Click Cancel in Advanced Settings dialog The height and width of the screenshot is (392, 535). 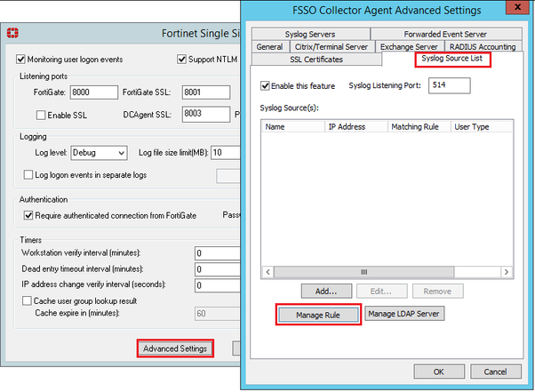point(495,372)
